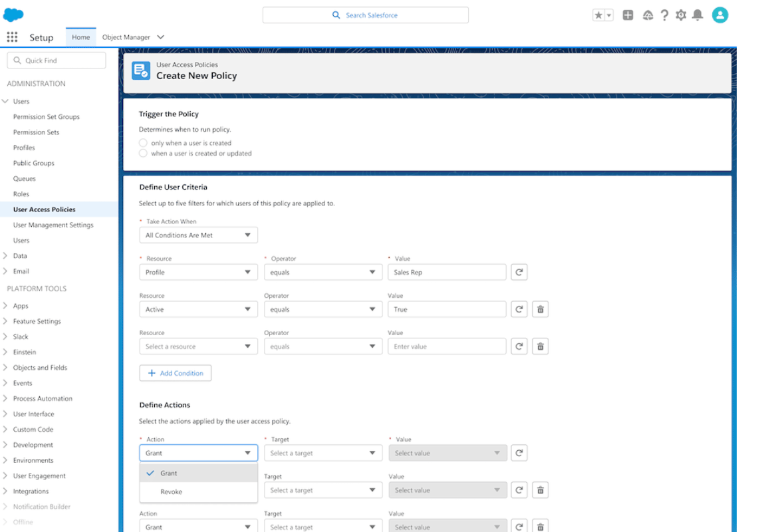Screen dimensions: 758x532
Task: Expand the Slack section
Action: click(x=5, y=336)
